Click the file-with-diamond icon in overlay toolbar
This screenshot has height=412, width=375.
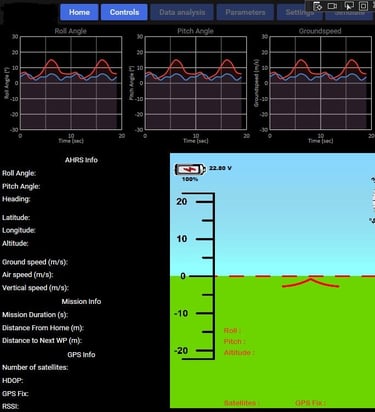coord(318,6)
